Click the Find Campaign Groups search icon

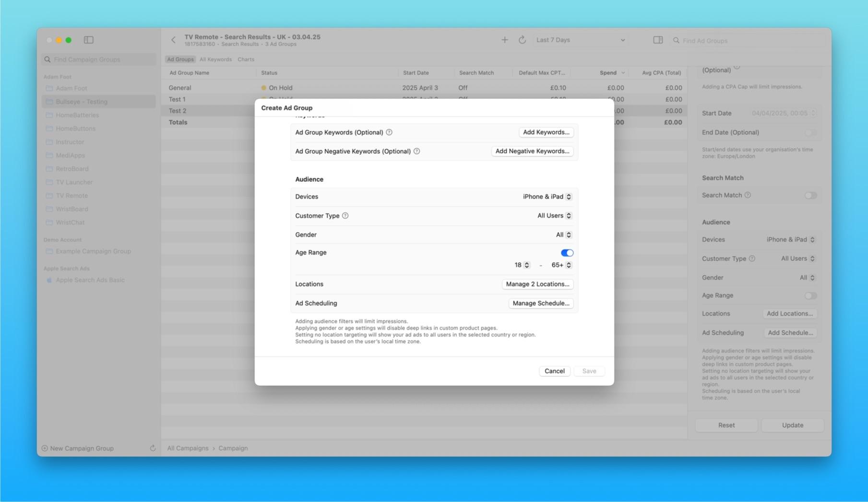[48, 59]
